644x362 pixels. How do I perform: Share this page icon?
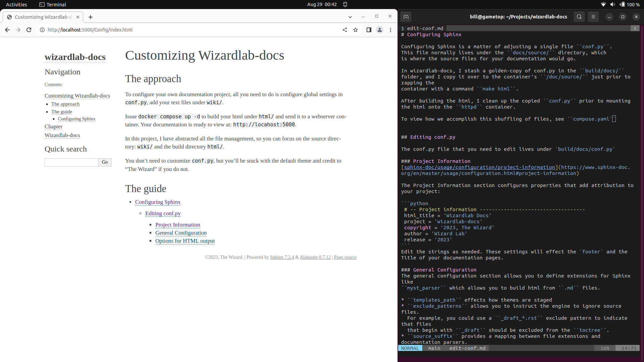pyautogui.click(x=345, y=30)
